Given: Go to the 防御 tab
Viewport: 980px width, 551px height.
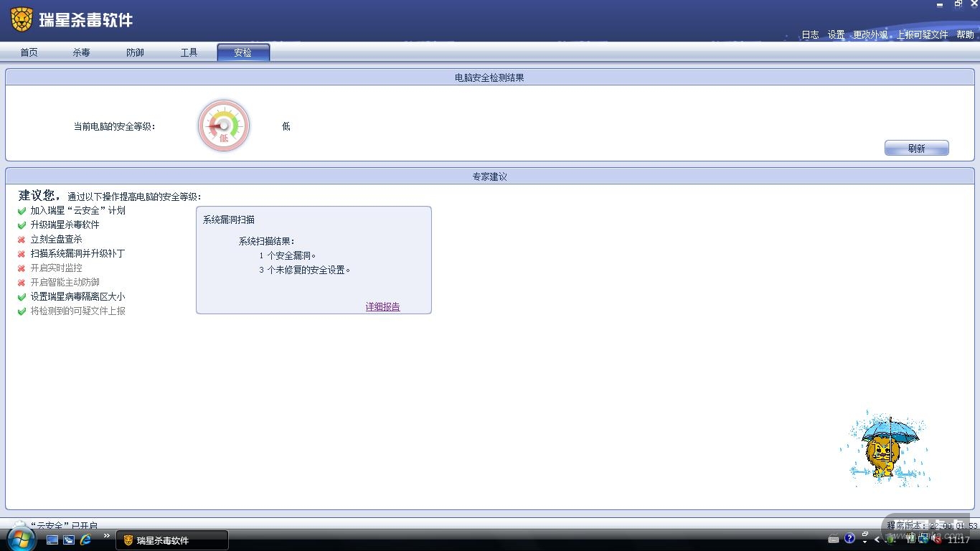Looking at the screenshot, I should coord(136,52).
